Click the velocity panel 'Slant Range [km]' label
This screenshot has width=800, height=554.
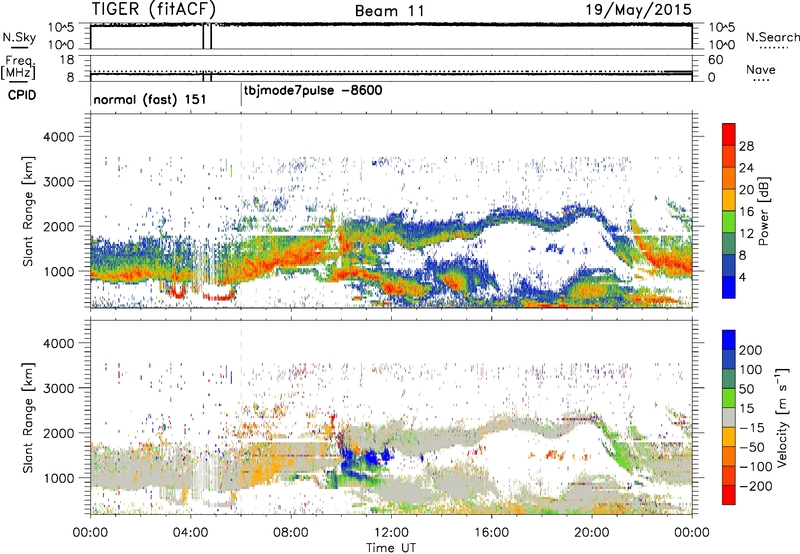click(x=28, y=418)
